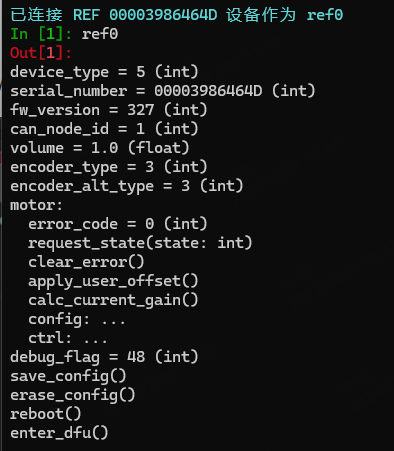
Task: Click request_state(state: int) method text
Action: tap(140, 243)
